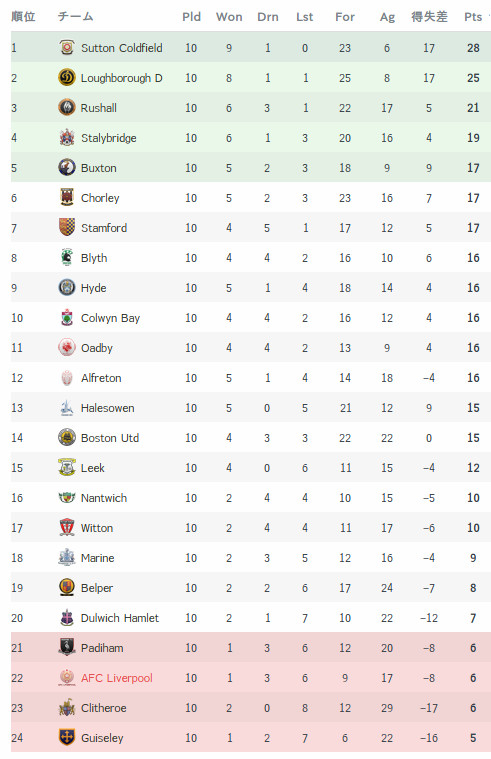Open the Colwyn Bay team name
491x759 pixels.
(x=110, y=318)
